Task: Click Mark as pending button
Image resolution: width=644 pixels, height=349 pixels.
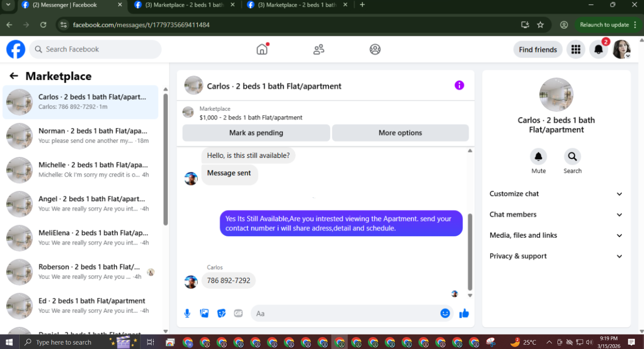Action: (256, 133)
